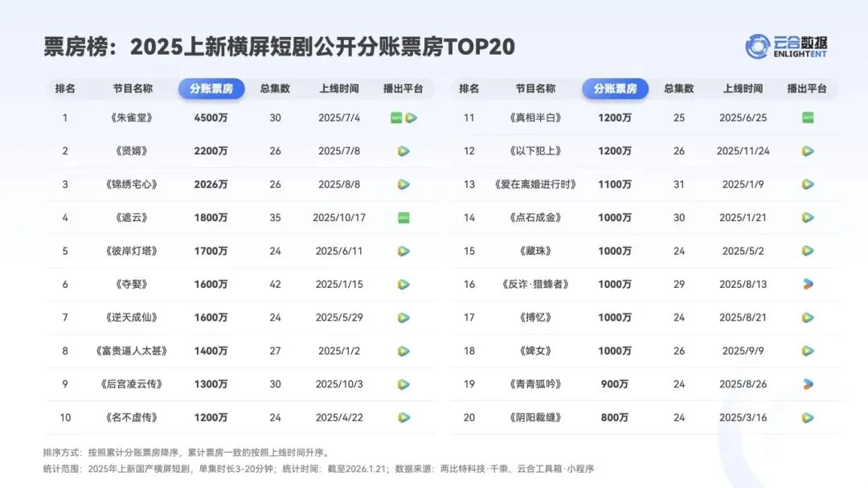Click the green iQiyi icon for 《遮云》

click(403, 218)
